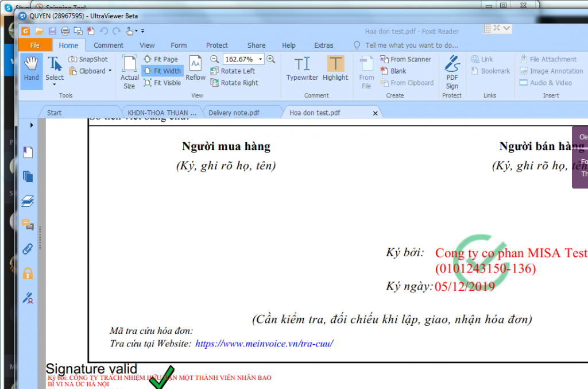588x389 pixels.
Task: Switch to the Share ribbon tab
Action: 257,45
